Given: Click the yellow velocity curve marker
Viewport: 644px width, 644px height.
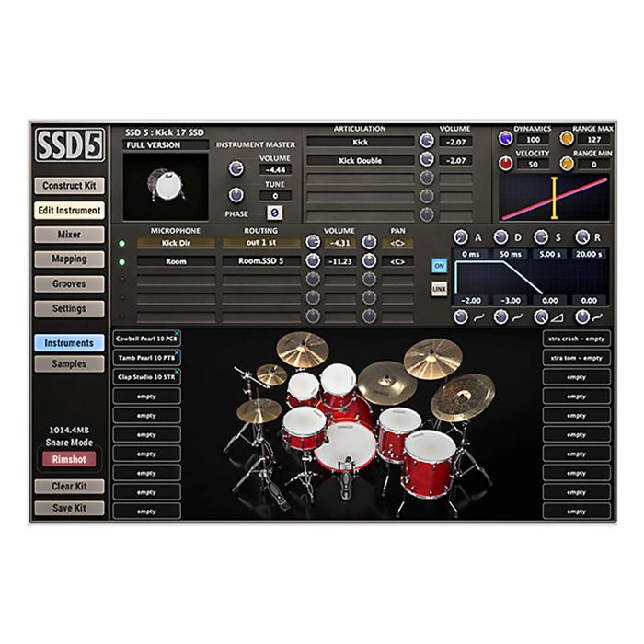Looking at the screenshot, I should 554,198.
